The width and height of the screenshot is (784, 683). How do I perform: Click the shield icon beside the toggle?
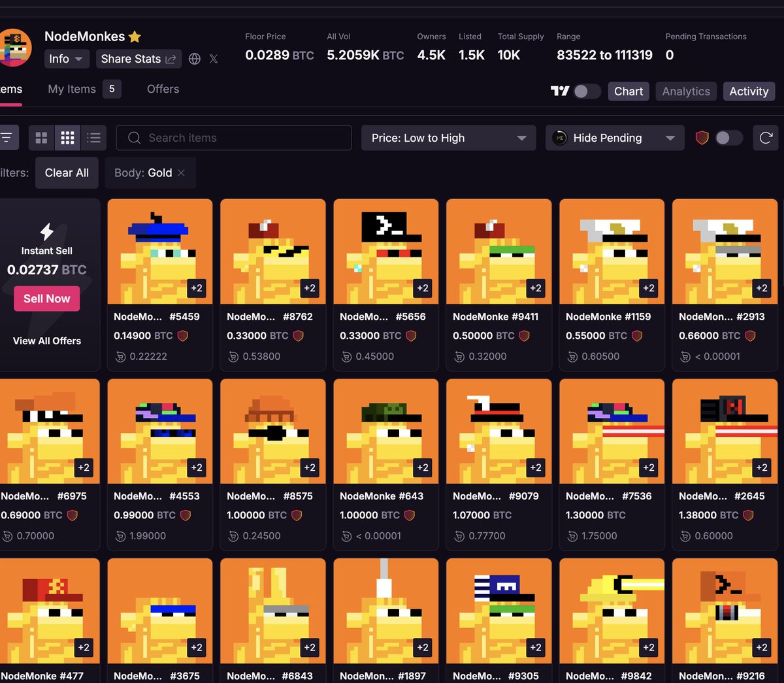[x=702, y=138]
